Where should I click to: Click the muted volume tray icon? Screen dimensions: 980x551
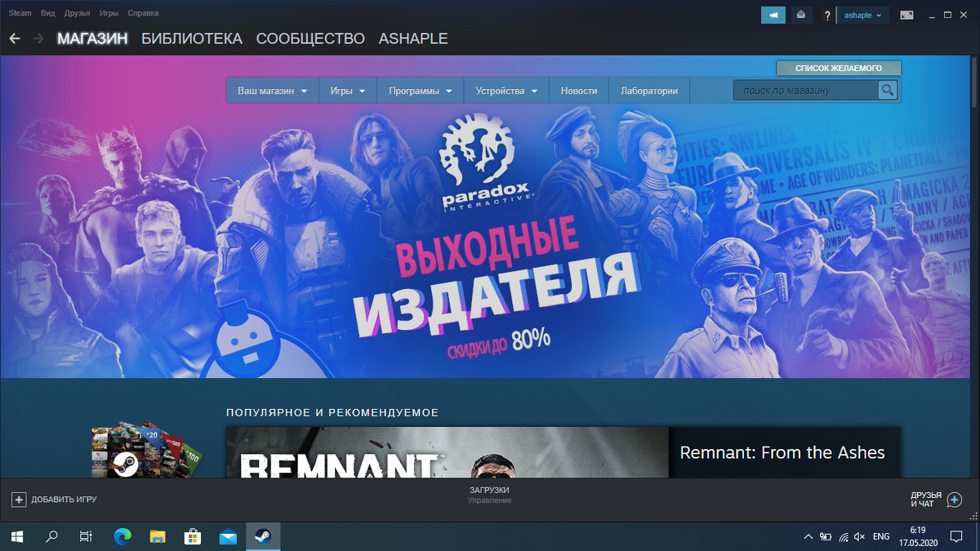859,536
